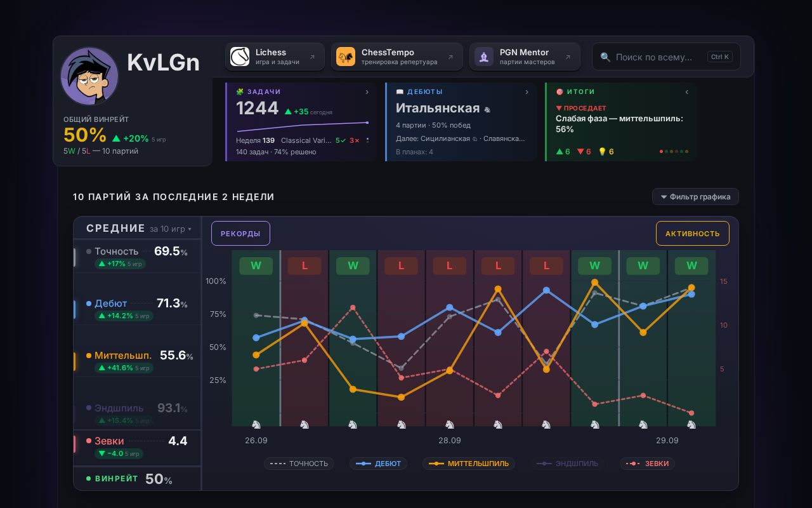Screen dimensions: 812x508
Task: Select the Зевки row showing 4.4
Action: click(137, 446)
